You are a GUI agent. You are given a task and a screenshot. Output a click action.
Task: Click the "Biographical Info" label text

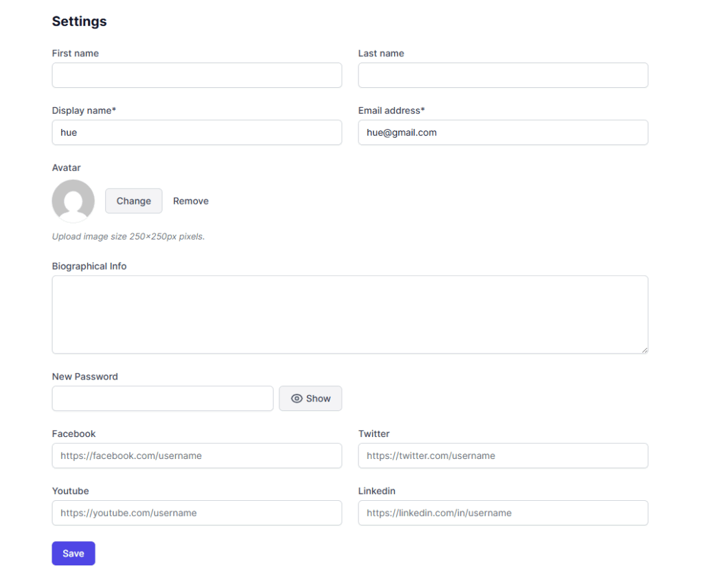[89, 266]
